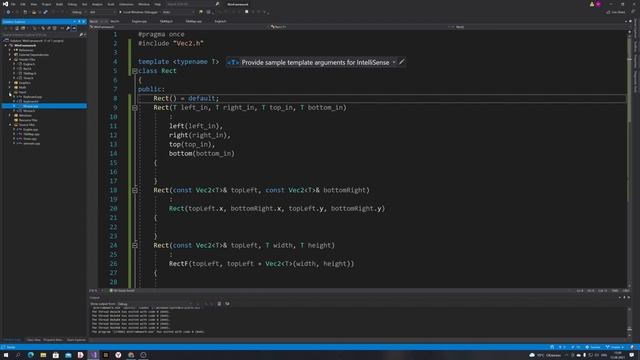Expand the References node
Image resolution: width=640 pixels, height=360 pixels.
coord(10,50)
